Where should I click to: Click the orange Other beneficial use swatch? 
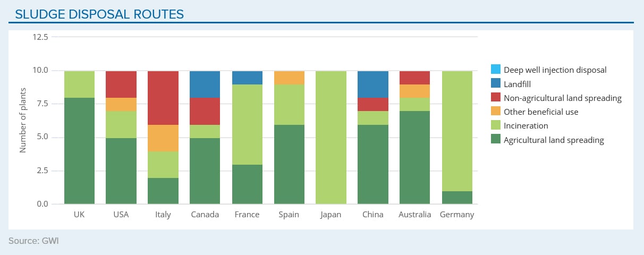coord(495,112)
